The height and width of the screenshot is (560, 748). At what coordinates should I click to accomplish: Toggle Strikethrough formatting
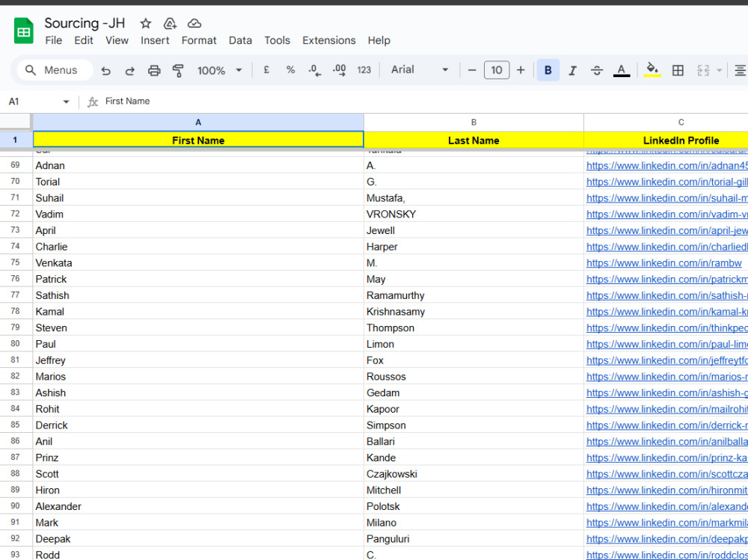point(597,70)
